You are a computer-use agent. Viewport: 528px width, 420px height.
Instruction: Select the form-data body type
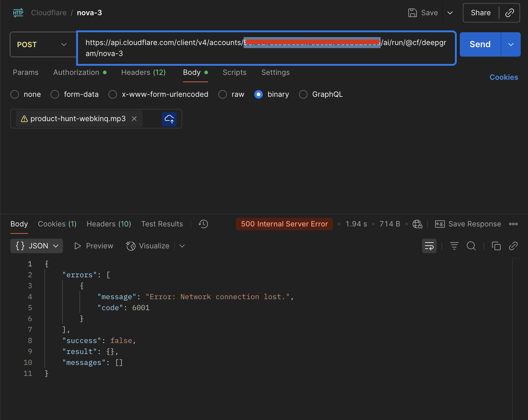(x=55, y=94)
